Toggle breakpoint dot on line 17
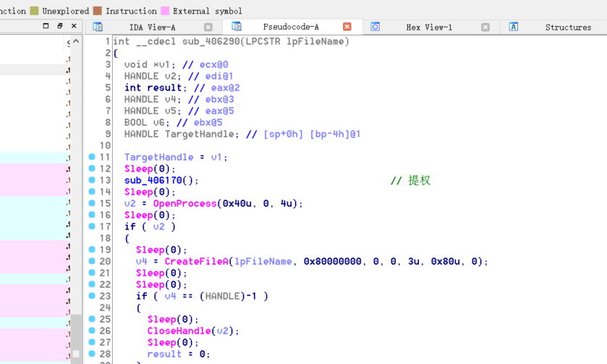 pos(92,227)
